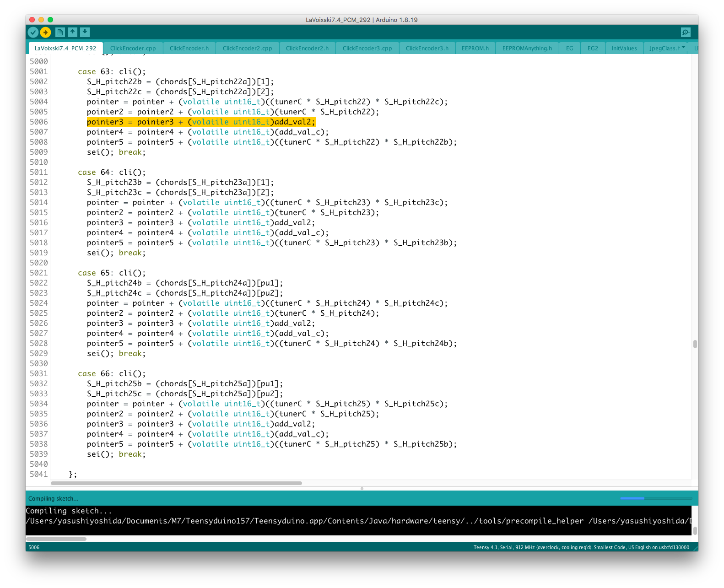This screenshot has width=724, height=588.
Task: Click 'S_H_pitch24b' assignment with [pu1]
Action: [185, 283]
